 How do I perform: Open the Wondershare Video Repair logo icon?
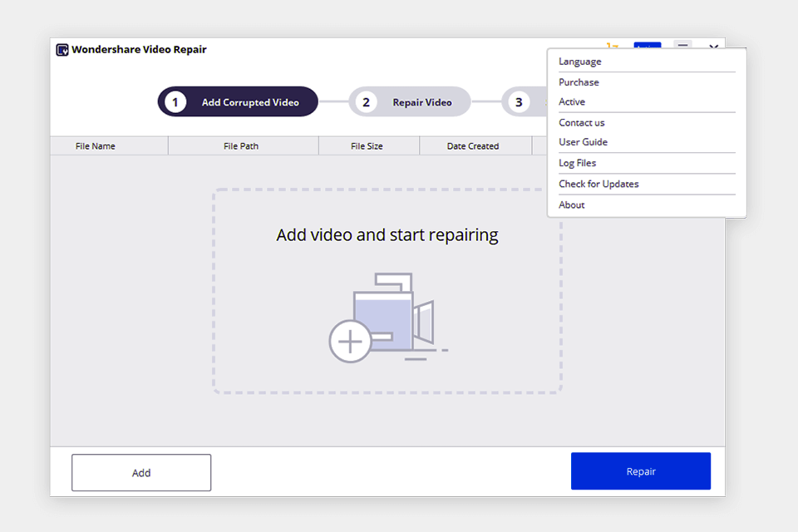62,50
